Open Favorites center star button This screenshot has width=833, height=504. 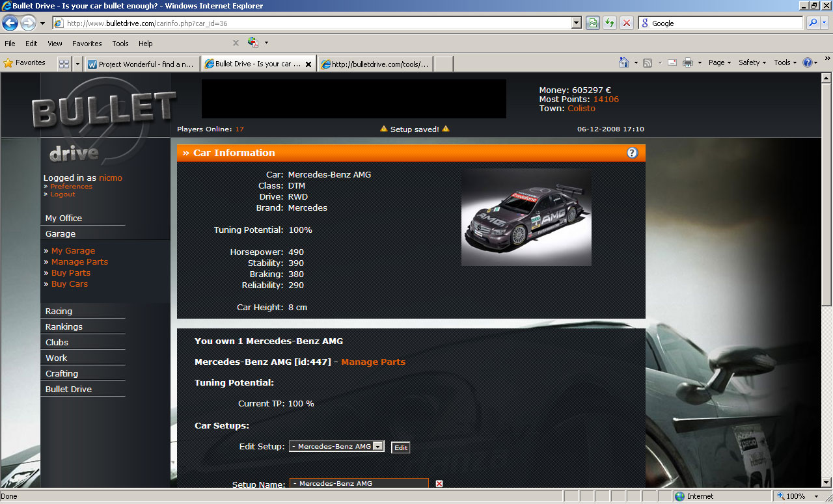coord(25,63)
